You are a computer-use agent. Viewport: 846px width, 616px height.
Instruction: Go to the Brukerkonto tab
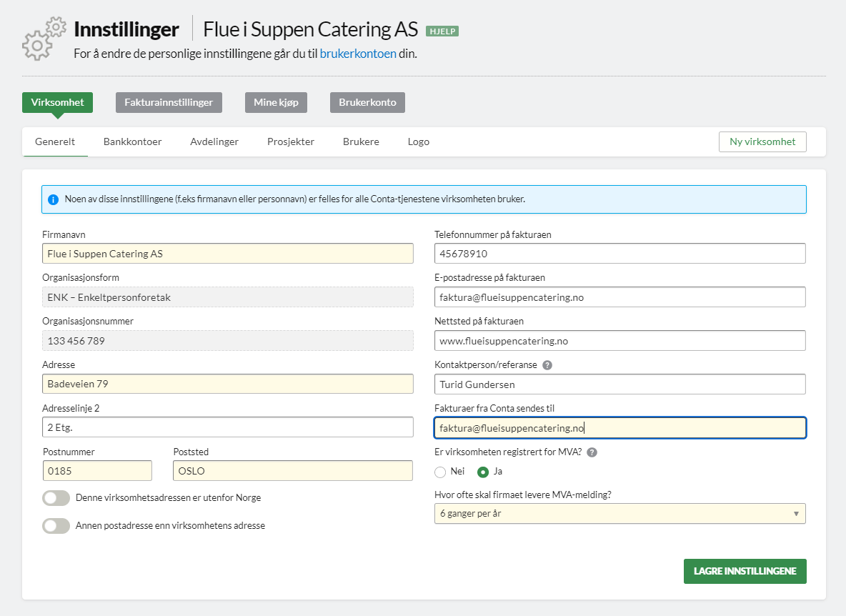(367, 102)
